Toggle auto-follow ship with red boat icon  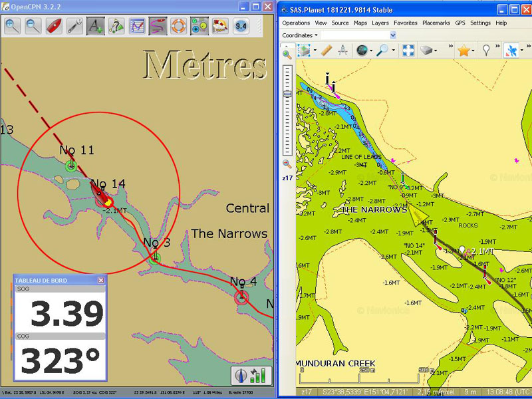pos(54,26)
